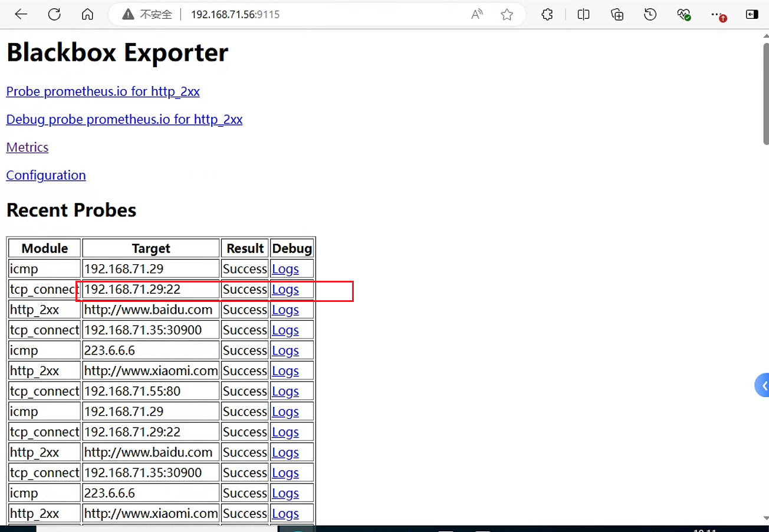This screenshot has height=532, width=769.
Task: Add page to favorites star icon
Action: point(507,15)
